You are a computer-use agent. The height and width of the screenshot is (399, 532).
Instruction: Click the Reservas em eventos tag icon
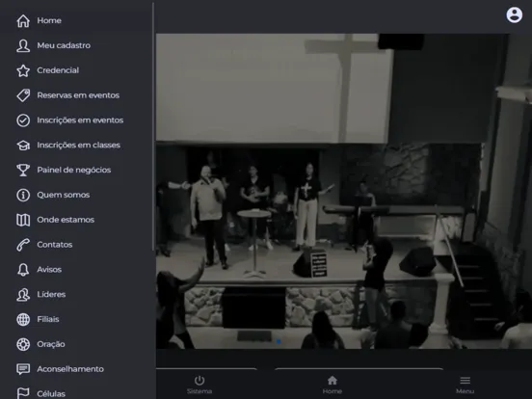click(x=23, y=95)
